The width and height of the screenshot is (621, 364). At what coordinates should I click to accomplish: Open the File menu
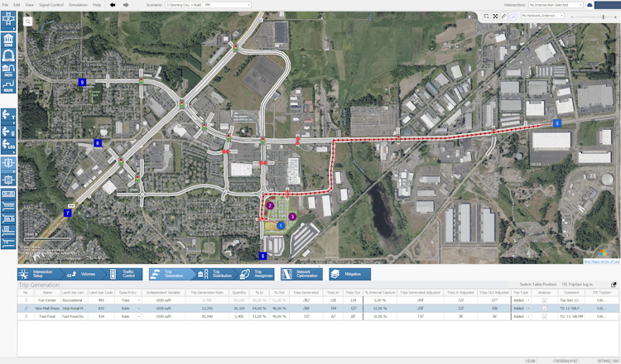(x=5, y=5)
